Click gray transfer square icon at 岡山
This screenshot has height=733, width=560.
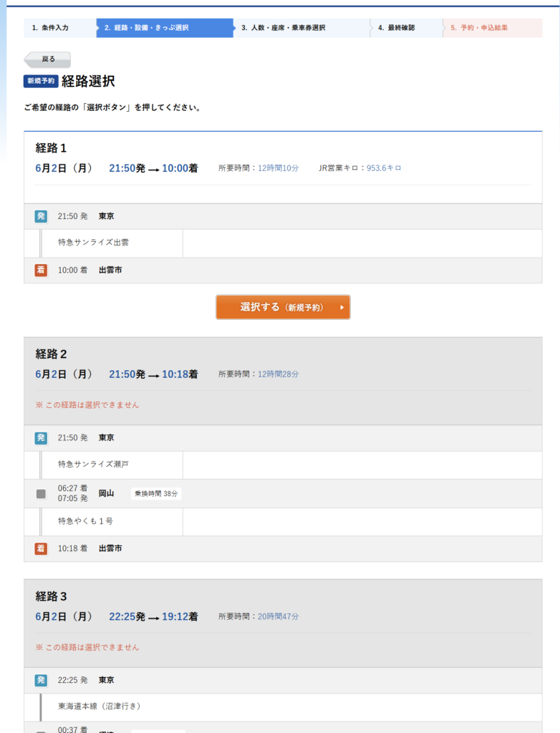(x=41, y=494)
